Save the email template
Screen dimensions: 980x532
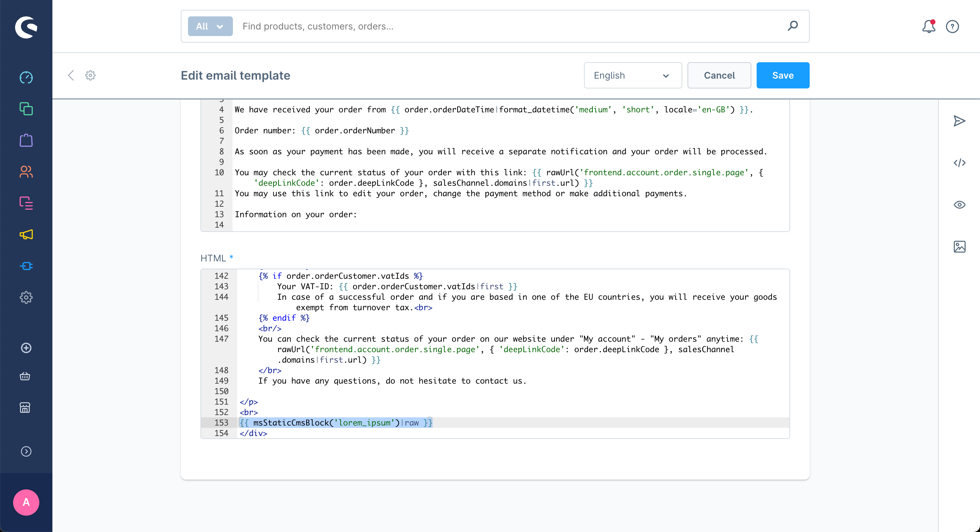(x=782, y=75)
